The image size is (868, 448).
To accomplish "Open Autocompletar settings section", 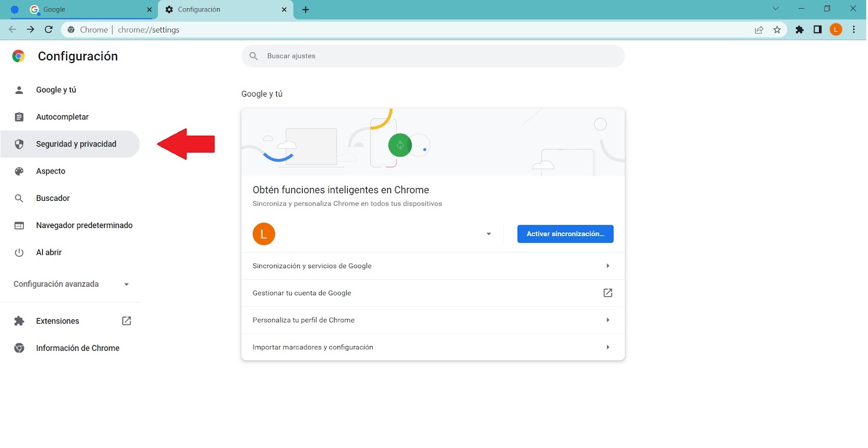I will (71, 117).
